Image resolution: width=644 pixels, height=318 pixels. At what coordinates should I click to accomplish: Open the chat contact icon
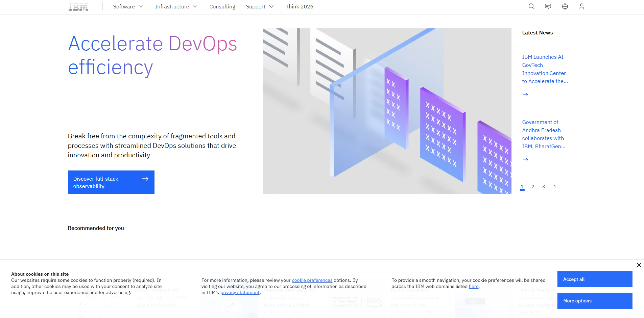coord(548,6)
